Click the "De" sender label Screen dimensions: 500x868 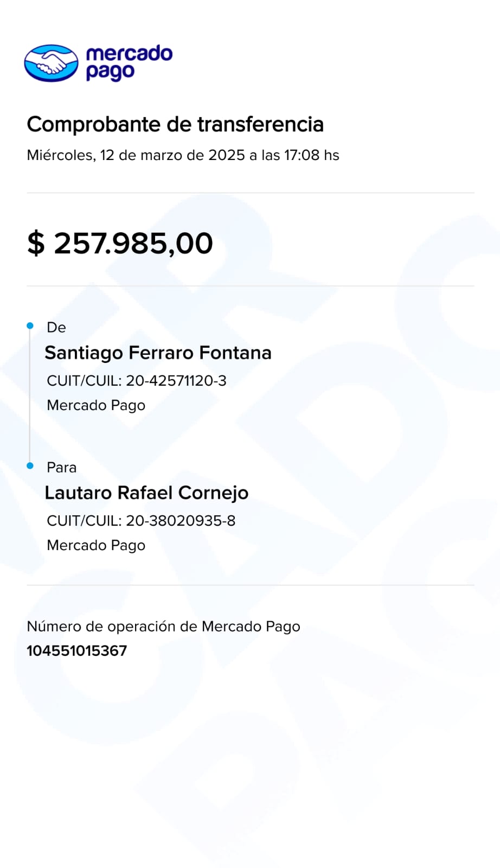click(x=56, y=328)
